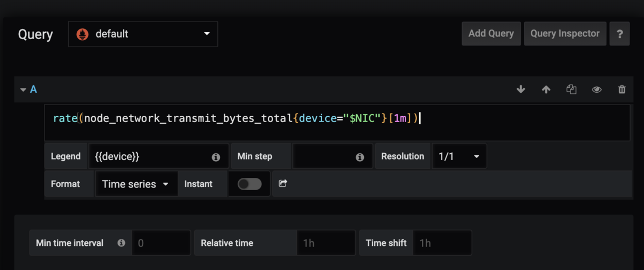Click the question mark help button
The image size is (644, 270).
[620, 33]
